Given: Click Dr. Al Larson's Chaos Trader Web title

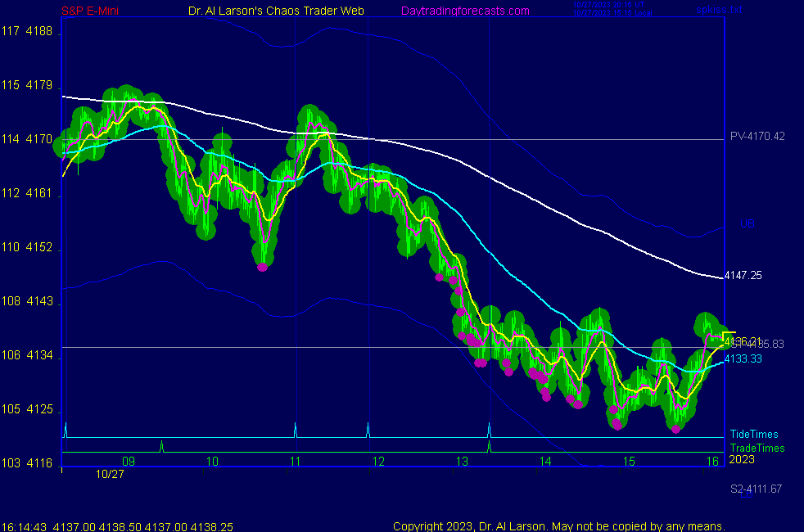Looking at the screenshot, I should [276, 11].
